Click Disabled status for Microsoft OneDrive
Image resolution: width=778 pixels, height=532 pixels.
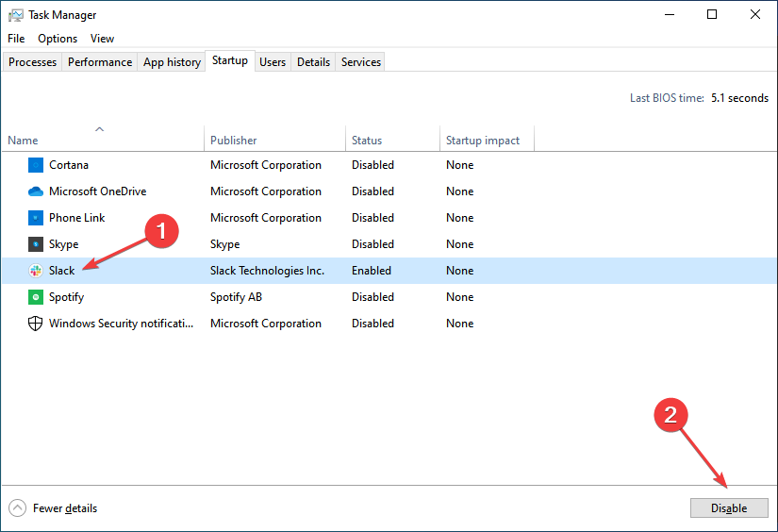point(372,191)
